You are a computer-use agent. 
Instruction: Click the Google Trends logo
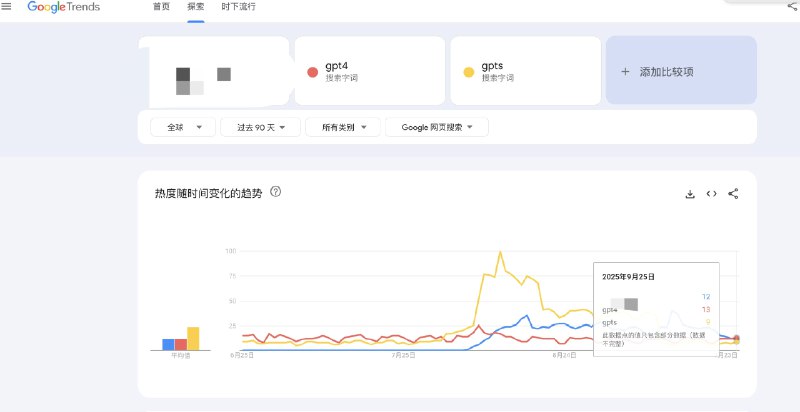(x=64, y=7)
